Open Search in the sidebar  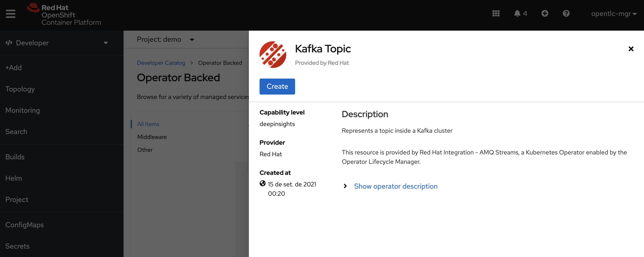16,132
